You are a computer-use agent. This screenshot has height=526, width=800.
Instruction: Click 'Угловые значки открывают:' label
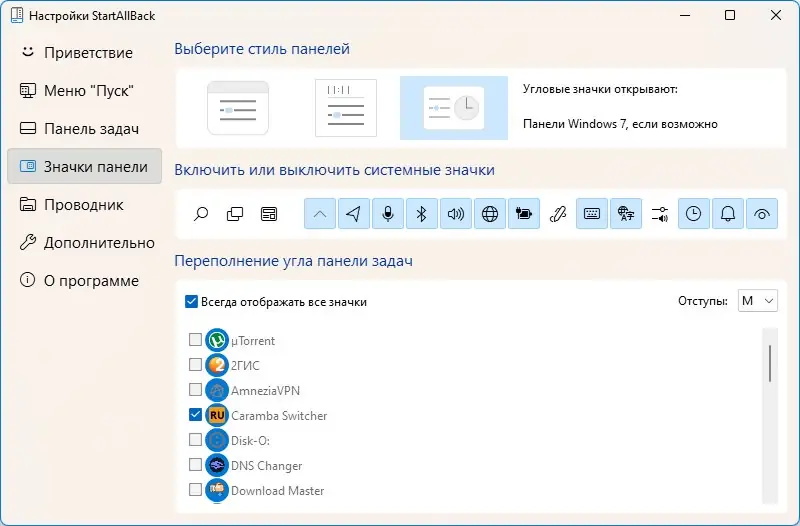(x=600, y=89)
